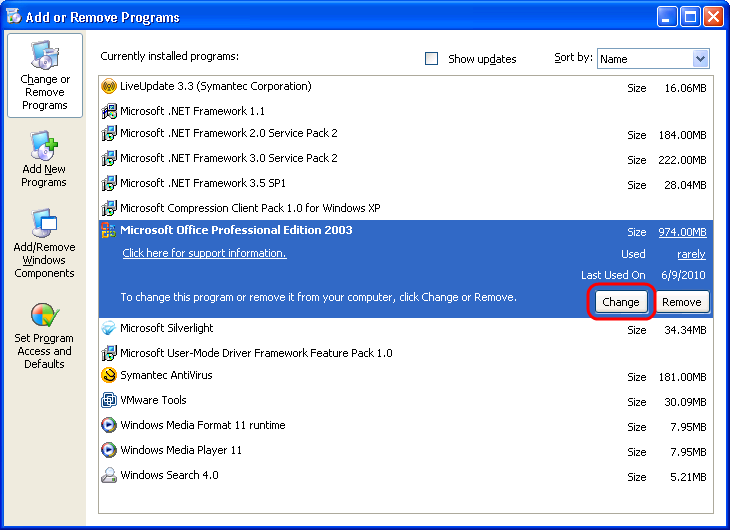Click the LiveUpdate 3.3 program icon

coord(109,86)
